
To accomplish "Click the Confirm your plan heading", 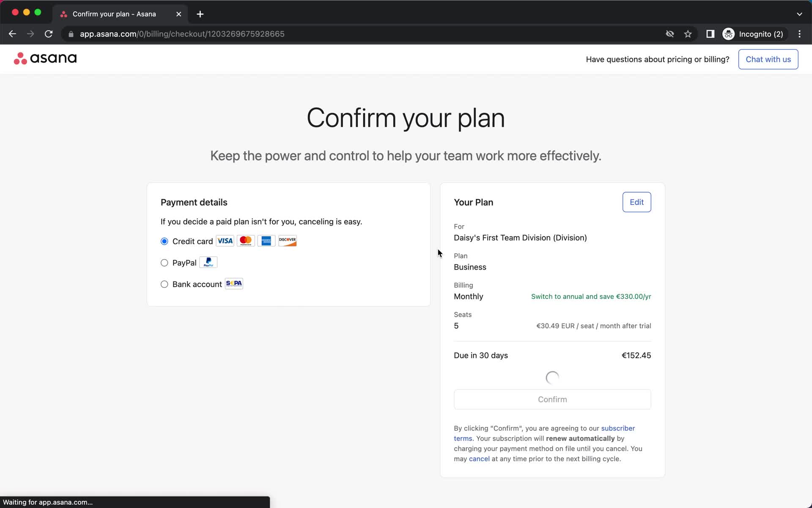I will coord(406,118).
